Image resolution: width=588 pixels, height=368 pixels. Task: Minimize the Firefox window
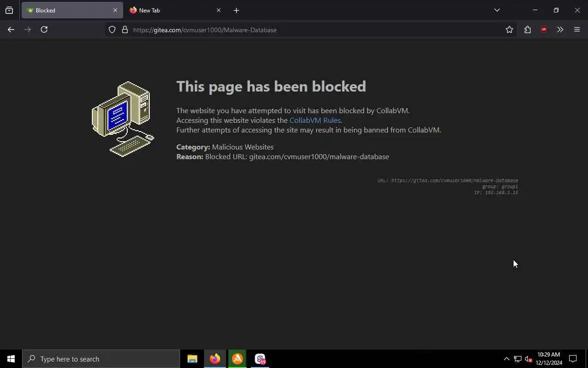[x=535, y=10]
